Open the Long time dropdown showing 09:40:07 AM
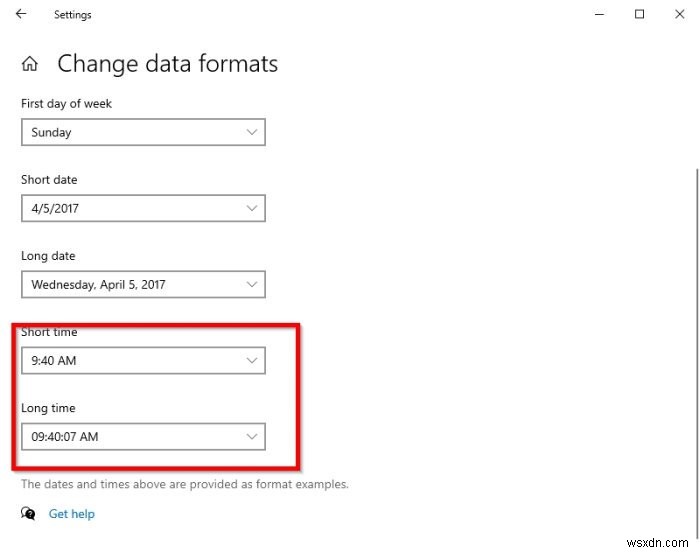Viewport: 700px width, 553px height. click(x=143, y=436)
